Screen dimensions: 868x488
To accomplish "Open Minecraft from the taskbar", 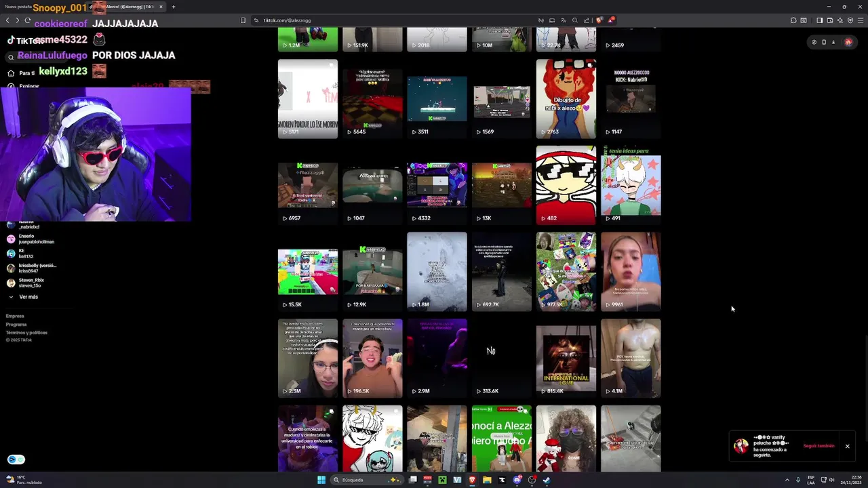I will point(442,480).
